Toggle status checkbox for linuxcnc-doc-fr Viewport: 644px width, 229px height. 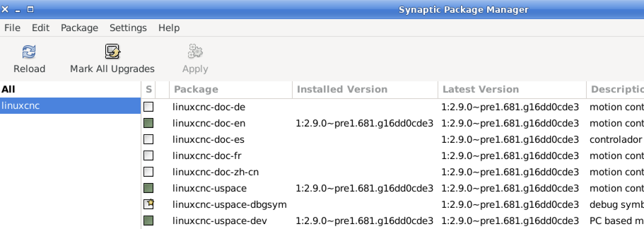pos(148,155)
